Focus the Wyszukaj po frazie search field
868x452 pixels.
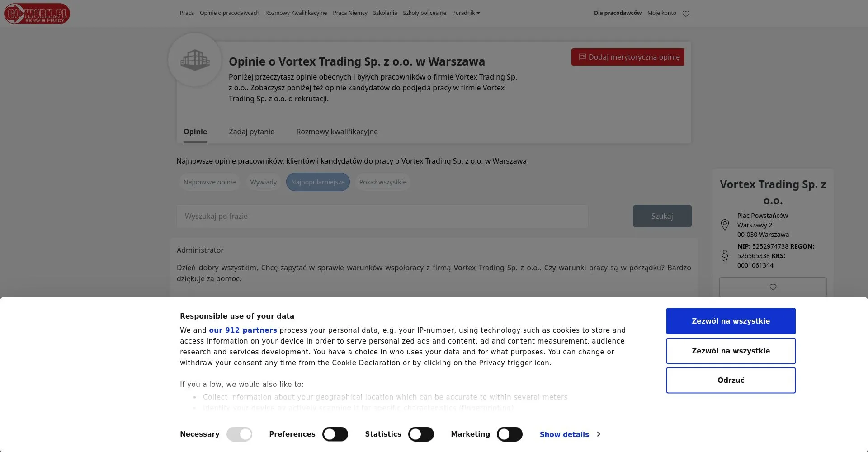coord(382,216)
